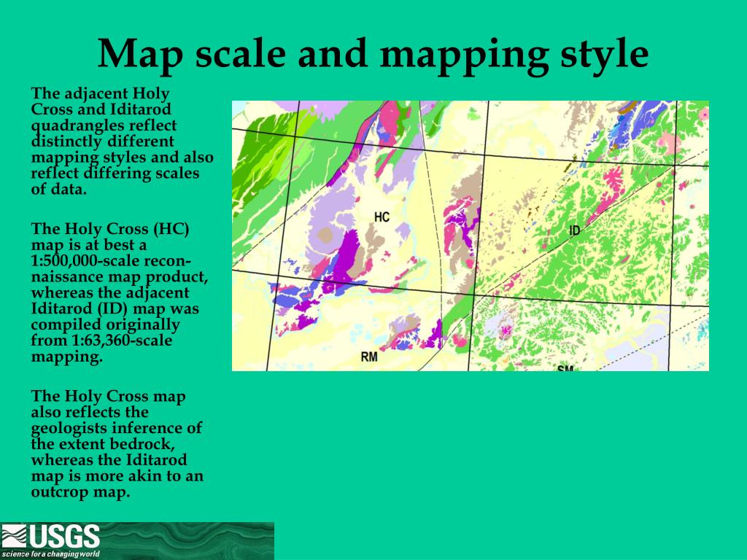The width and height of the screenshot is (747, 560).
Task: Click the words "outcrop map."
Action: click(x=80, y=492)
